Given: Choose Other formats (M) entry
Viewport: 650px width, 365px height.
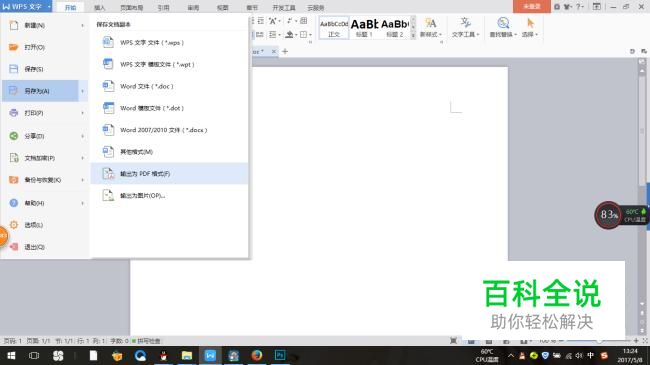Looking at the screenshot, I should pyautogui.click(x=169, y=152).
